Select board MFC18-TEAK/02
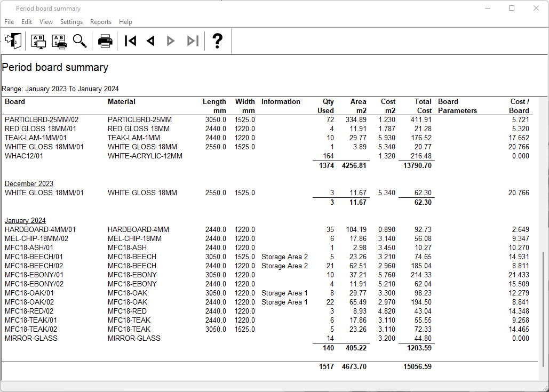The width and height of the screenshot is (549, 392). tap(31, 330)
